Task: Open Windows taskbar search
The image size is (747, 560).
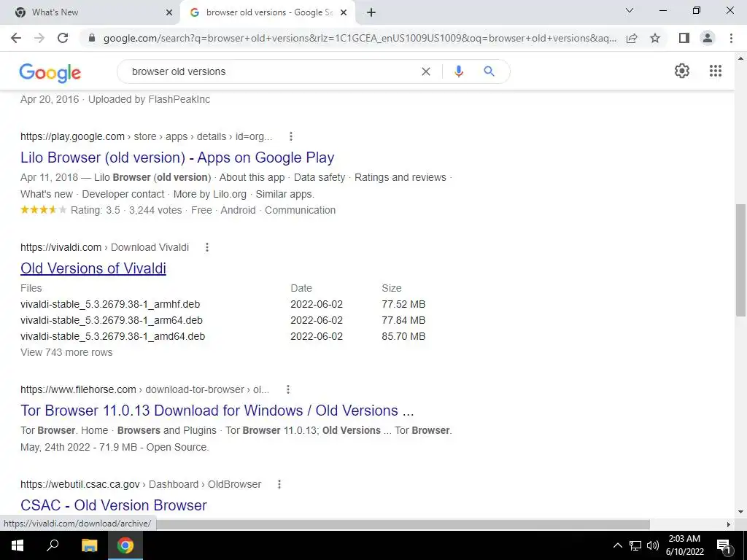Action: [53, 545]
